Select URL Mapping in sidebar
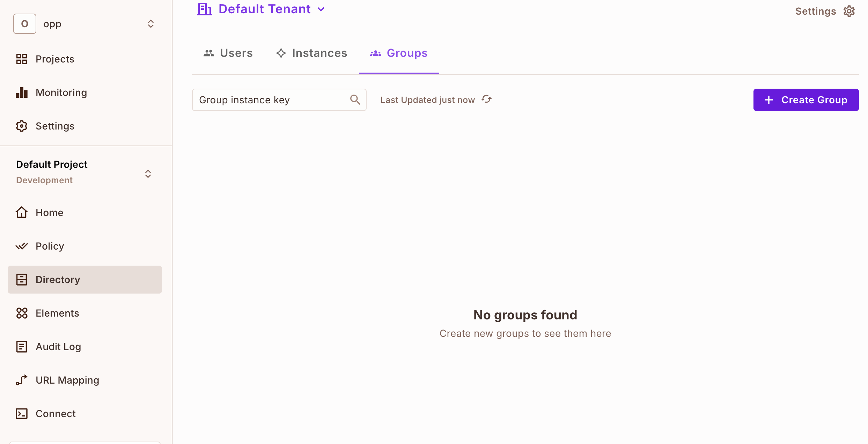 click(x=67, y=380)
